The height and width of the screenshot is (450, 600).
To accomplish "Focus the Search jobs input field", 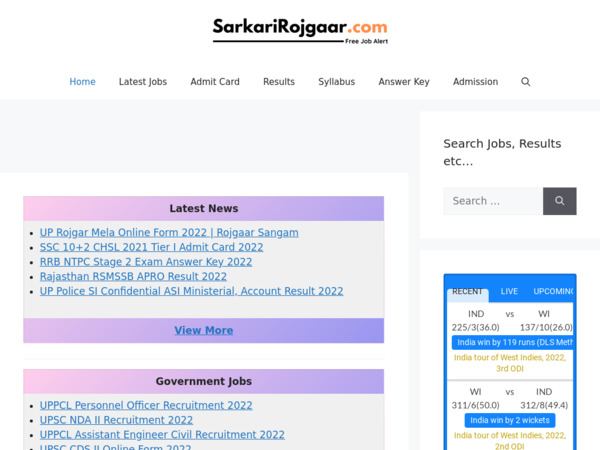I will click(x=493, y=201).
